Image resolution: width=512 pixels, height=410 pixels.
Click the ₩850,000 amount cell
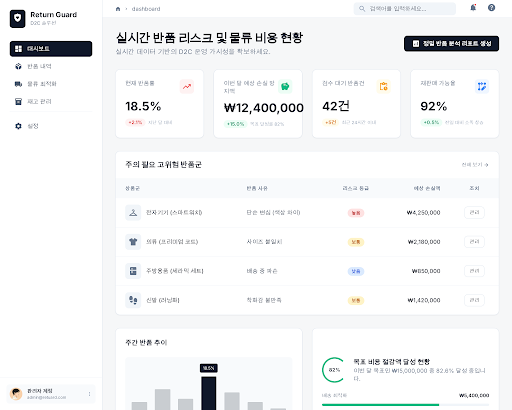pos(426,271)
